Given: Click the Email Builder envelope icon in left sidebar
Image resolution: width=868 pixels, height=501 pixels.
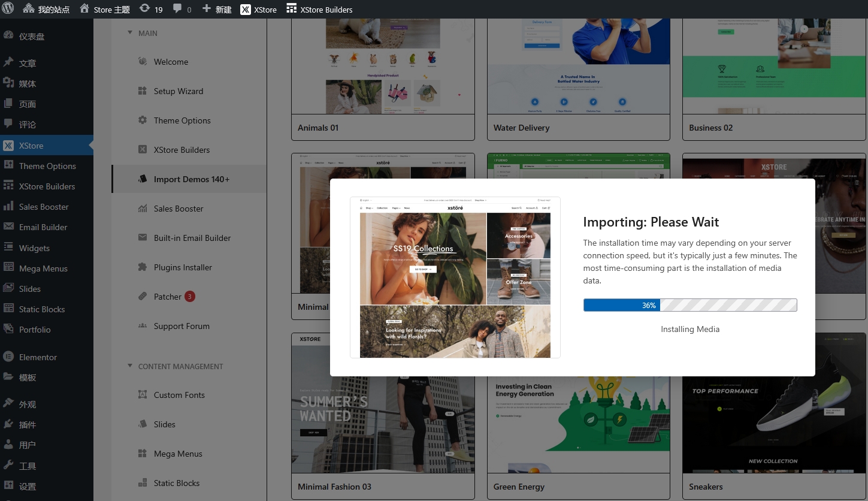Looking at the screenshot, I should click(x=8, y=227).
